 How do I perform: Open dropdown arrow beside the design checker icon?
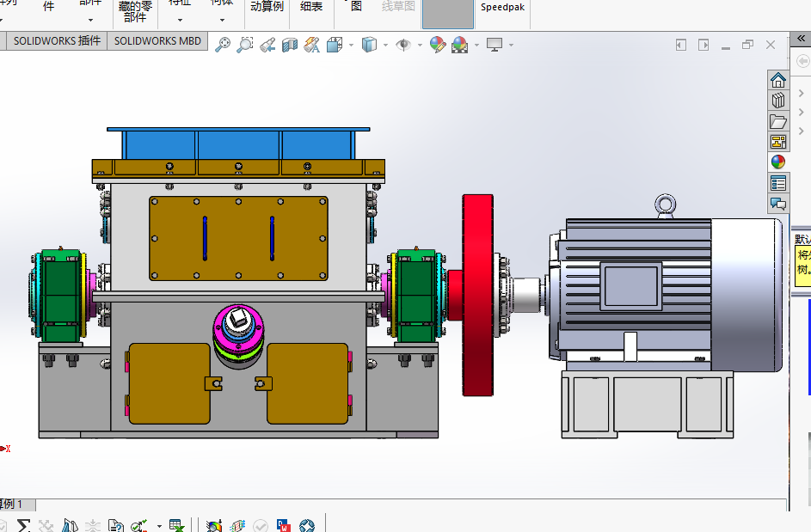pos(159,526)
